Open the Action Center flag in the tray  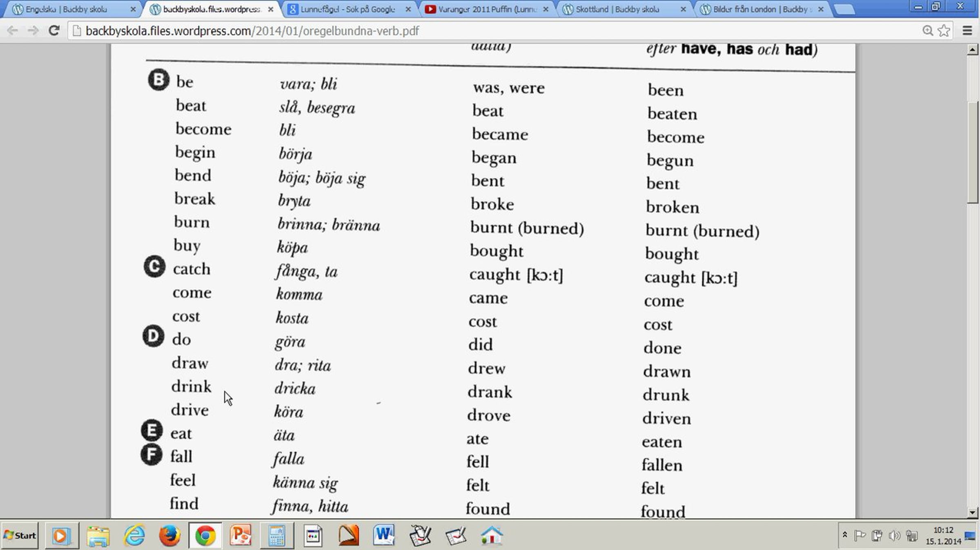tap(860, 535)
